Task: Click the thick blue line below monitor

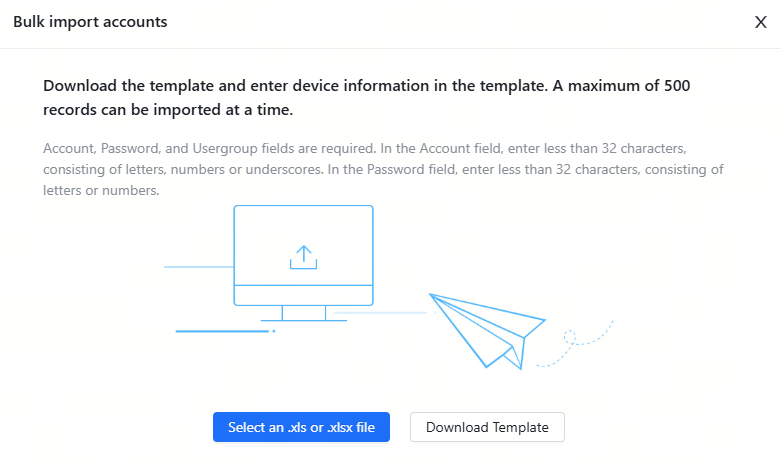Action: [x=222, y=330]
